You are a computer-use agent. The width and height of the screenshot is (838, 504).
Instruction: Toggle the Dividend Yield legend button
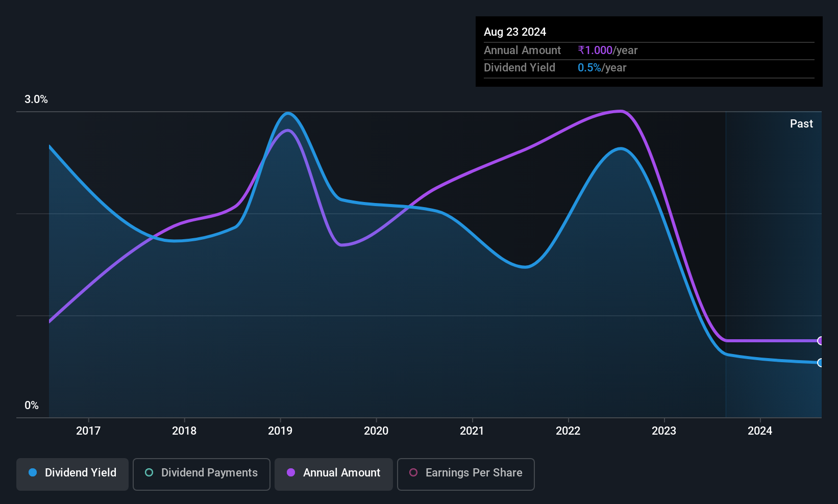click(72, 474)
